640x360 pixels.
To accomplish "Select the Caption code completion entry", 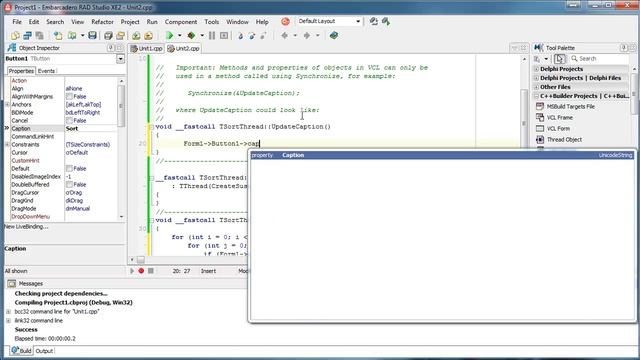I will point(442,155).
